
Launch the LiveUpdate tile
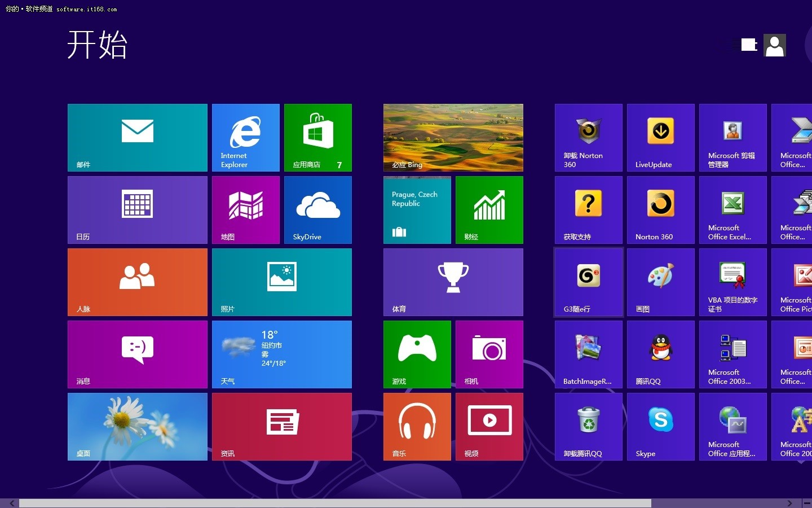661,138
